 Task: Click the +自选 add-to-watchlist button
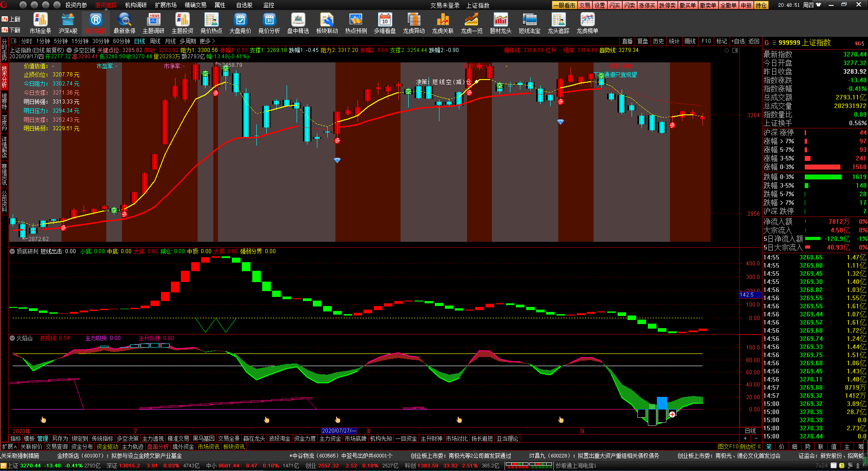(738, 41)
